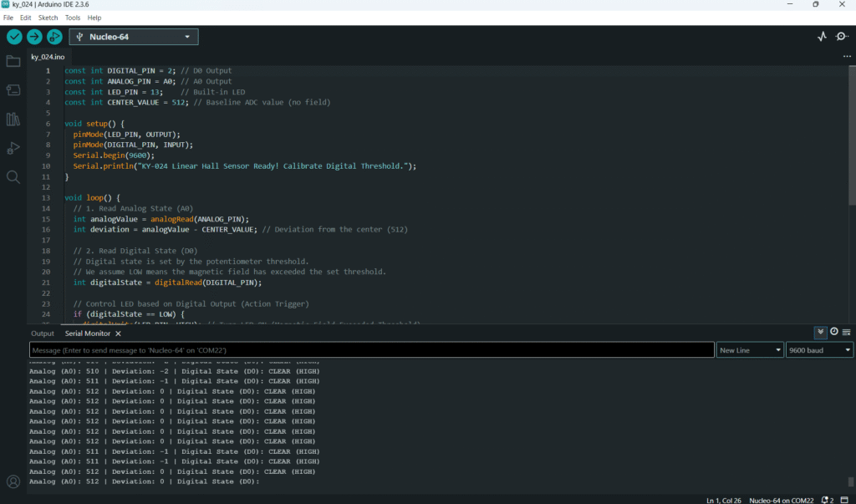Screen dimensions: 856x504
Task: Toggle autoscroll in the Serial Monitor
Action: (821, 333)
